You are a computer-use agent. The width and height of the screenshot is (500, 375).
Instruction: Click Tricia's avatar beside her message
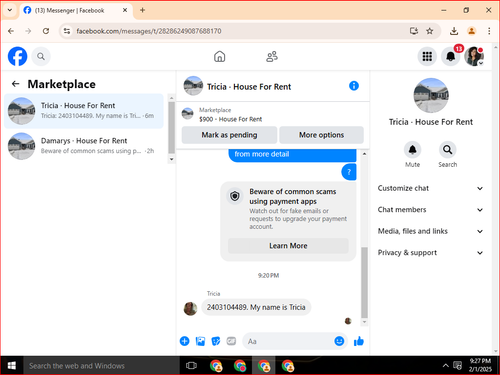pos(190,308)
